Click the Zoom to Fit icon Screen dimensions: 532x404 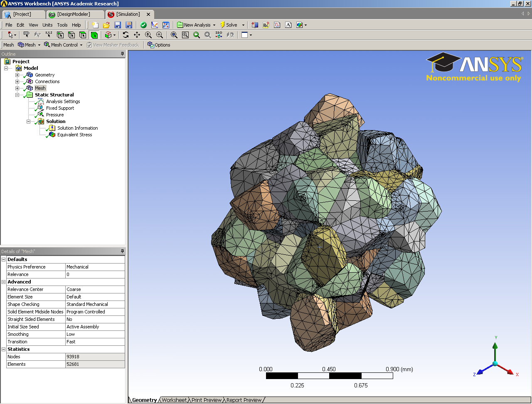[174, 35]
